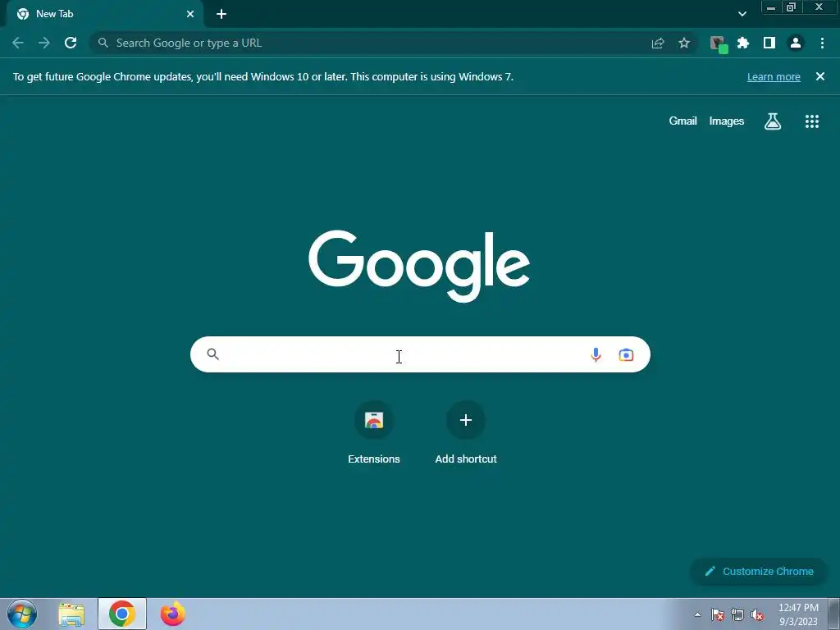Go back using the back arrow
This screenshot has height=630, width=840.
click(18, 43)
